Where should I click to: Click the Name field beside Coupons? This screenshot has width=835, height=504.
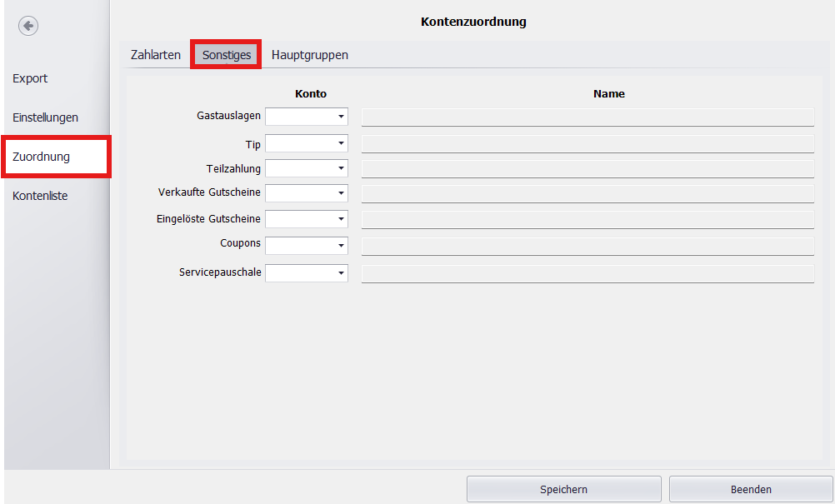point(588,245)
